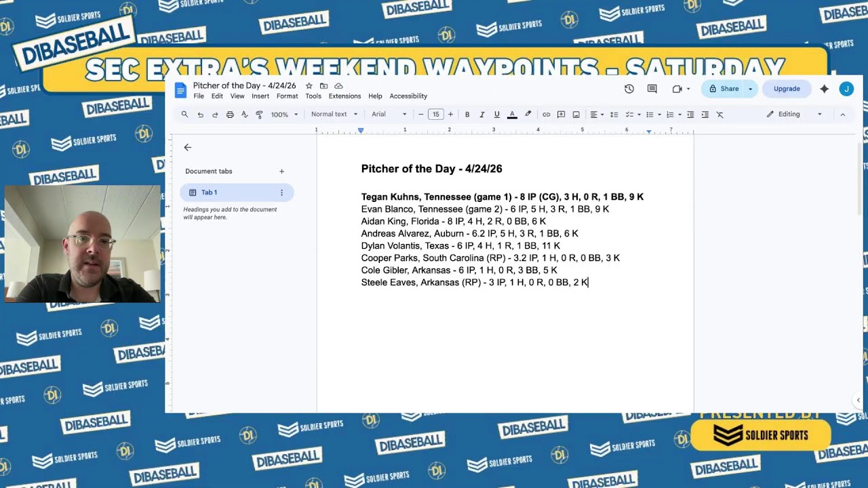Open the Gemini sparkle icon
Viewport: 868px width, 488px height.
point(824,89)
